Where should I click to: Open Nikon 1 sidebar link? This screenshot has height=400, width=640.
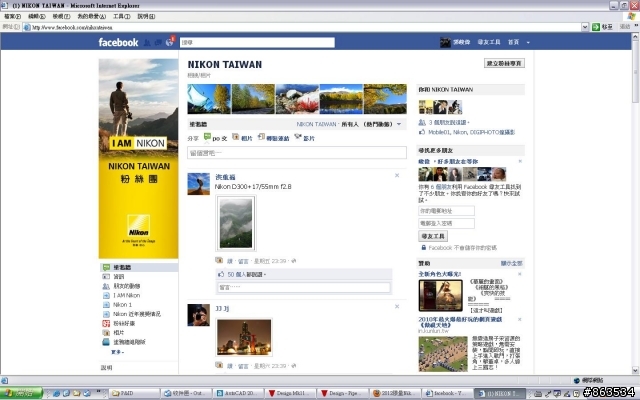click(x=122, y=305)
